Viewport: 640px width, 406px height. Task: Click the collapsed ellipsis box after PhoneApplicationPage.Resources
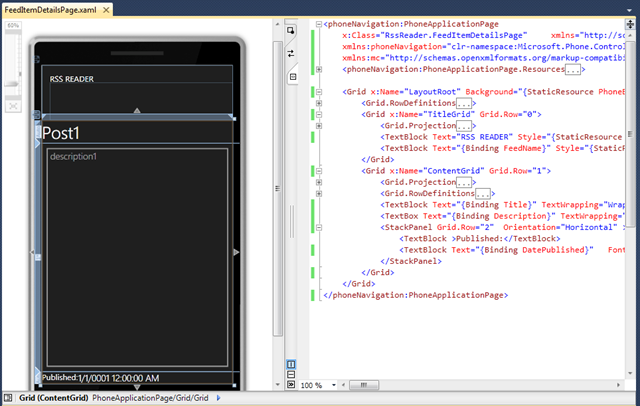coord(573,70)
